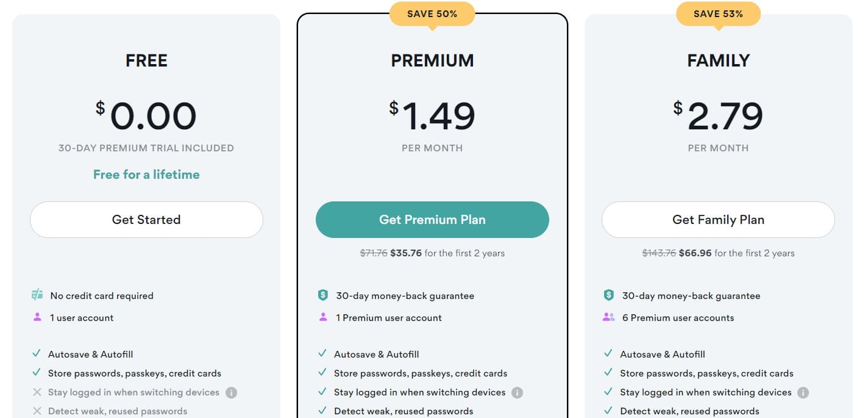
Task: Open info tooltip for Premium device switching feature
Action: pos(517,393)
